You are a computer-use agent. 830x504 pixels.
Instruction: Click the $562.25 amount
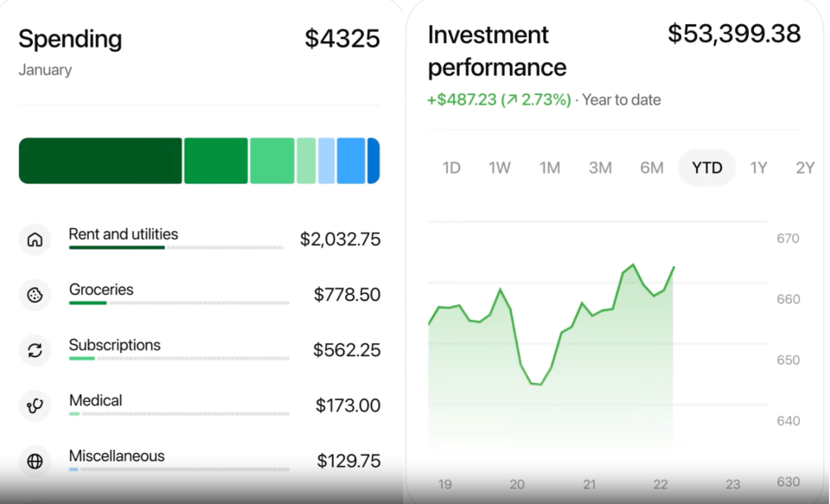tap(347, 350)
